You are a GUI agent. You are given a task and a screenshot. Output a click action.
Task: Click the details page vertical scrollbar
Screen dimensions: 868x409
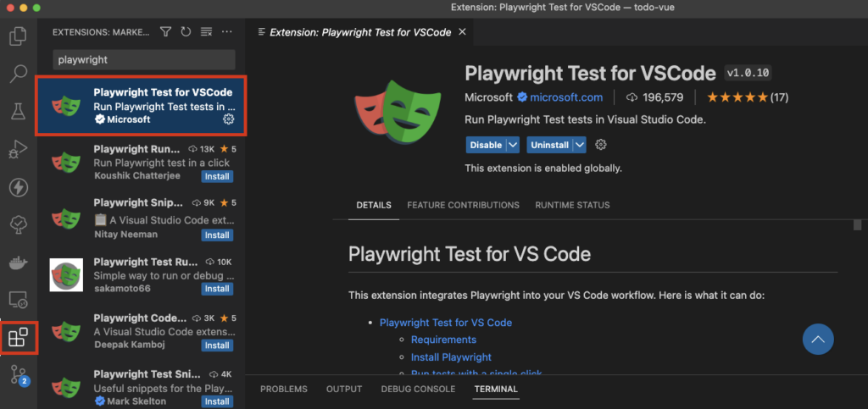[857, 224]
